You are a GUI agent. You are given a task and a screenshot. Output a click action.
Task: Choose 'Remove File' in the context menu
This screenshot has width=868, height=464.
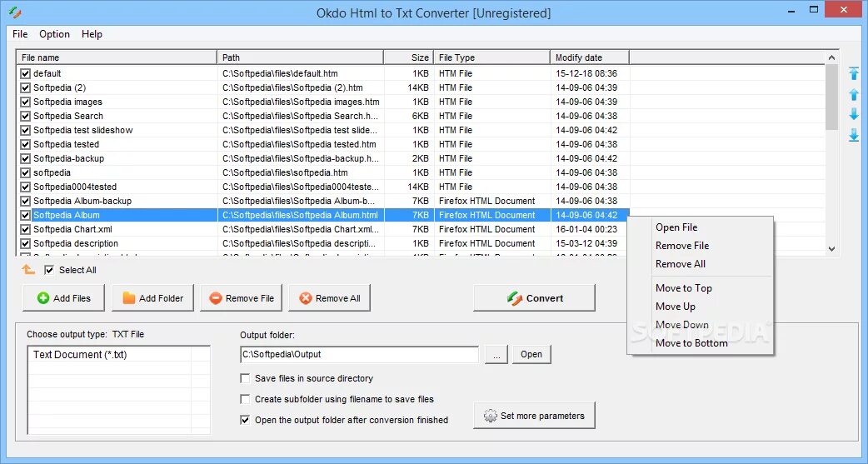pos(700,245)
